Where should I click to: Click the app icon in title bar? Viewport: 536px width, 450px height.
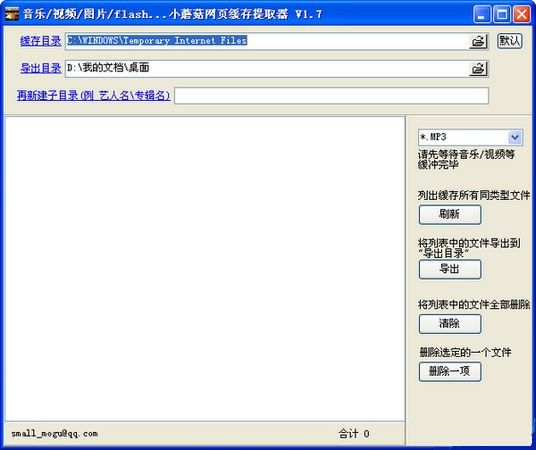point(12,14)
